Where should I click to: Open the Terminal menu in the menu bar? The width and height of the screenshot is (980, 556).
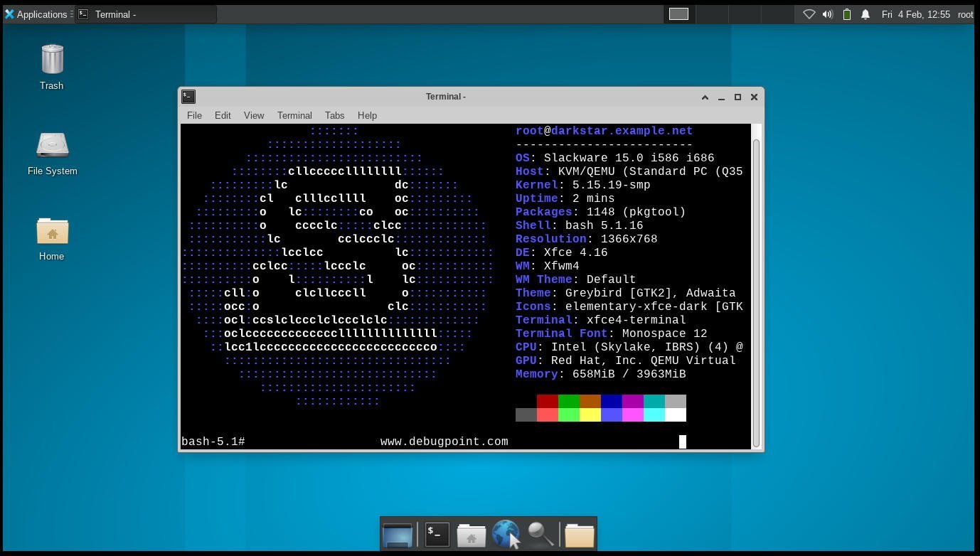point(294,115)
